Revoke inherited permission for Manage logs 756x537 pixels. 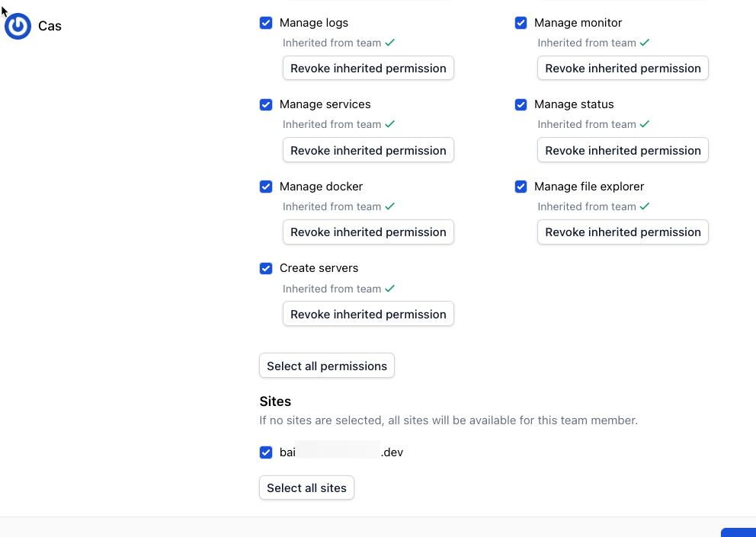tap(368, 68)
